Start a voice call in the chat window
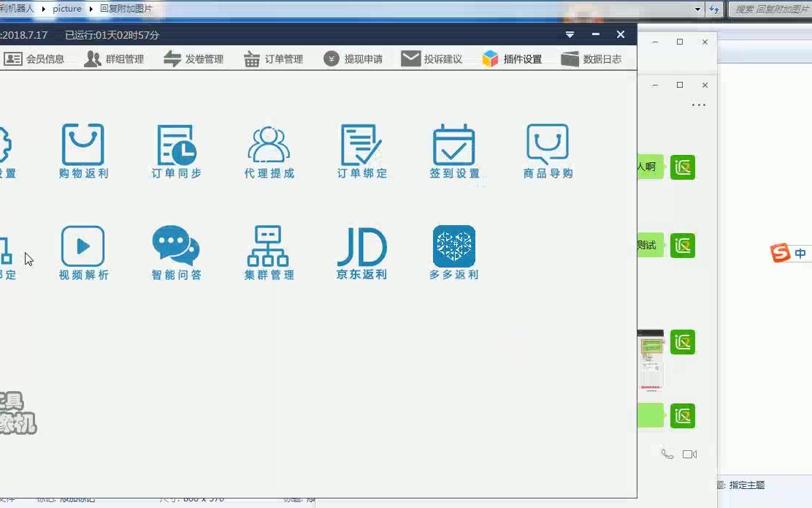The width and height of the screenshot is (812, 508). pyautogui.click(x=667, y=454)
